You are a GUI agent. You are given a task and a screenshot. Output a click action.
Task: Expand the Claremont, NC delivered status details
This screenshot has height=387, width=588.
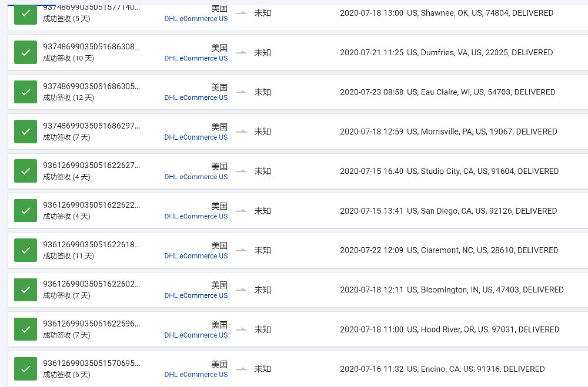click(x=449, y=250)
